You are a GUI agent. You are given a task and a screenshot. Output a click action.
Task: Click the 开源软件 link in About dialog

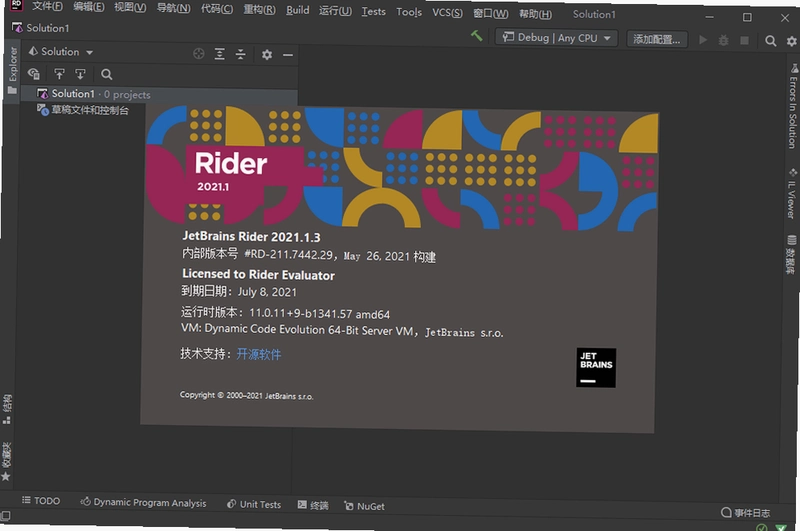click(x=259, y=354)
